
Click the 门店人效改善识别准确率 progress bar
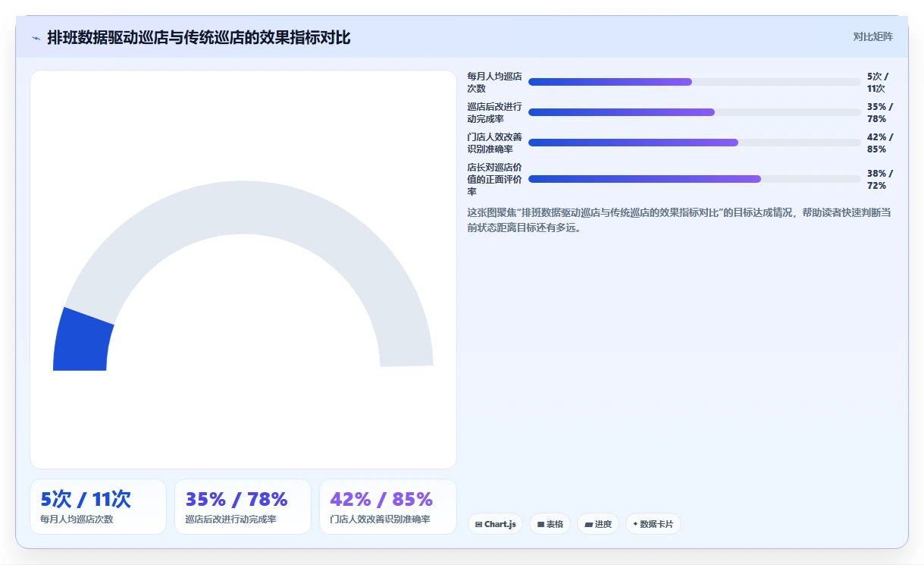point(694,143)
